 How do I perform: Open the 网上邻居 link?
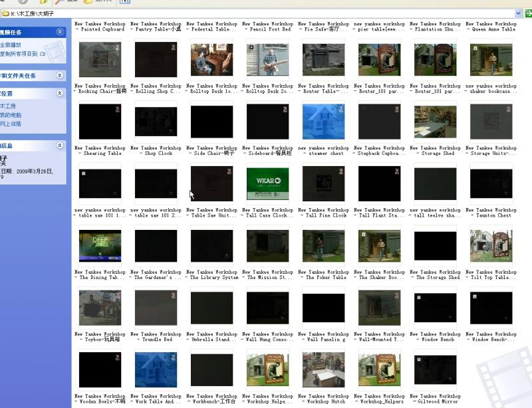coord(11,124)
